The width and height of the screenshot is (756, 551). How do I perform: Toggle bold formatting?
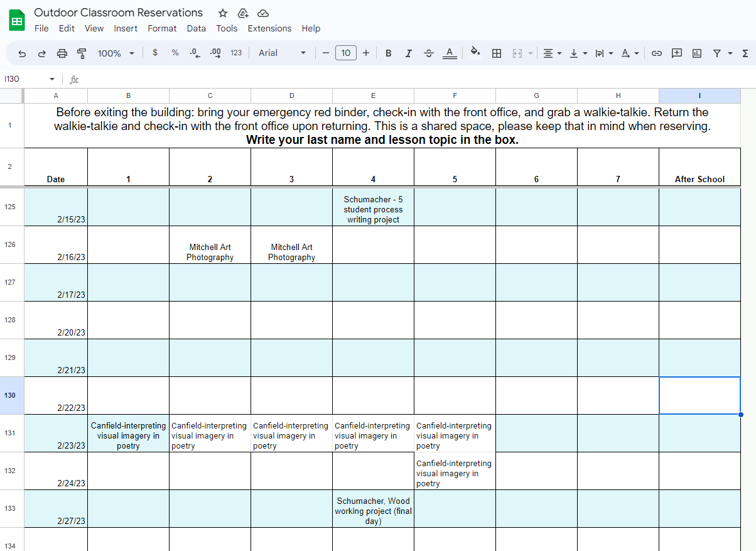(388, 53)
